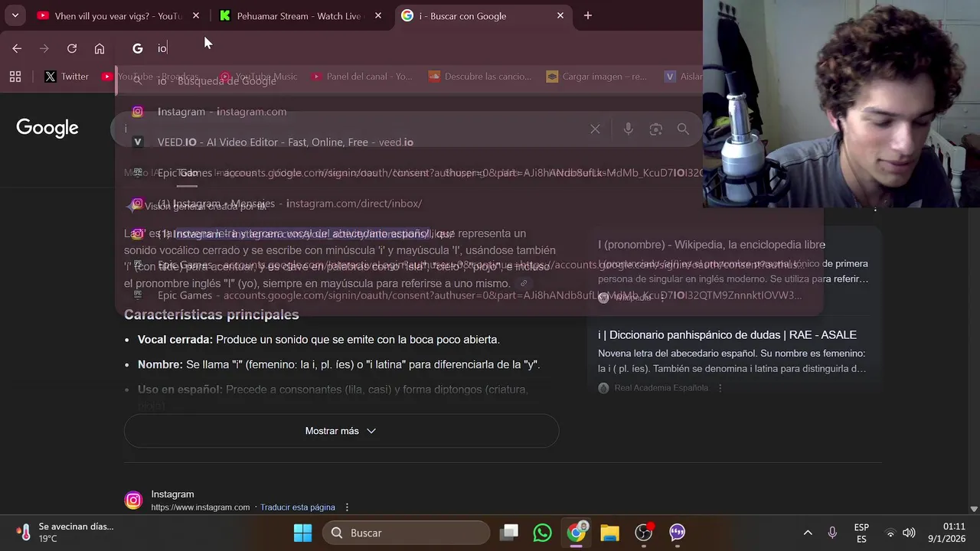Open the tab search dropdown arrow
The width and height of the screenshot is (980, 551).
15,15
